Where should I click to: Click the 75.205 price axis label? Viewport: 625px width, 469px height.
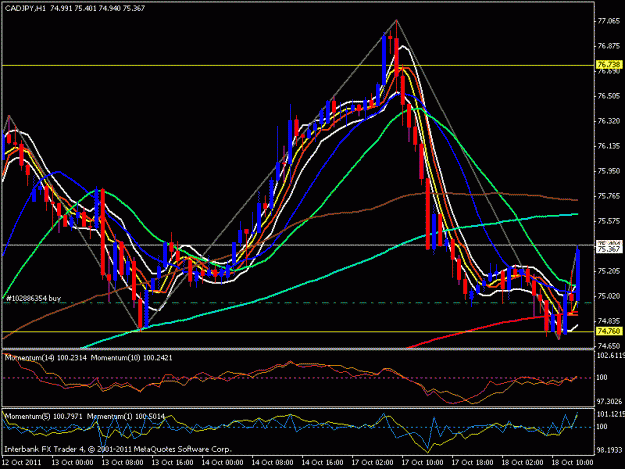pyautogui.click(x=609, y=271)
